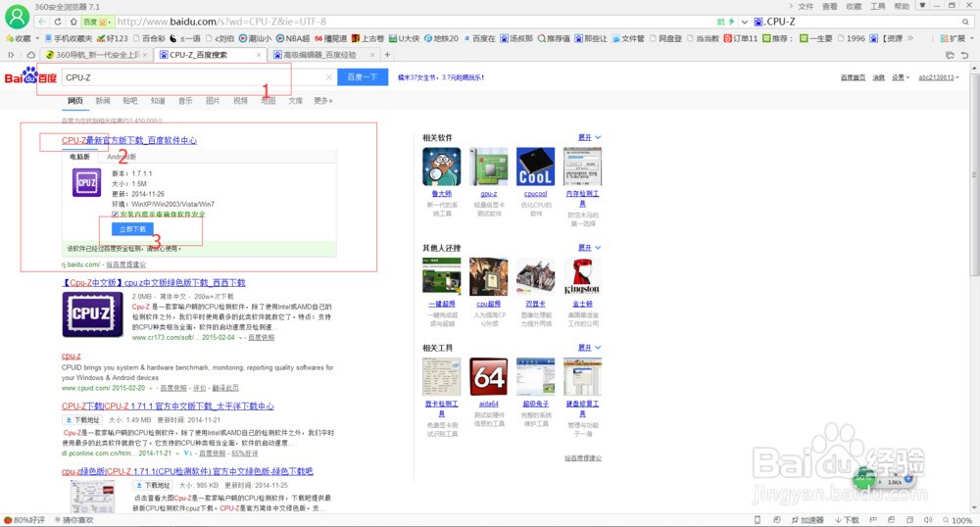
Task: Click the 鲁大师 software icon
Action: tap(441, 167)
